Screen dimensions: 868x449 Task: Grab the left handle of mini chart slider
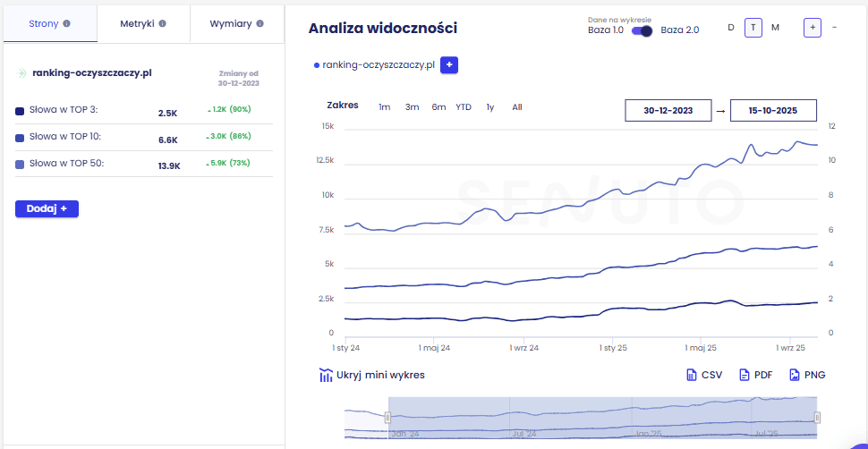click(387, 417)
